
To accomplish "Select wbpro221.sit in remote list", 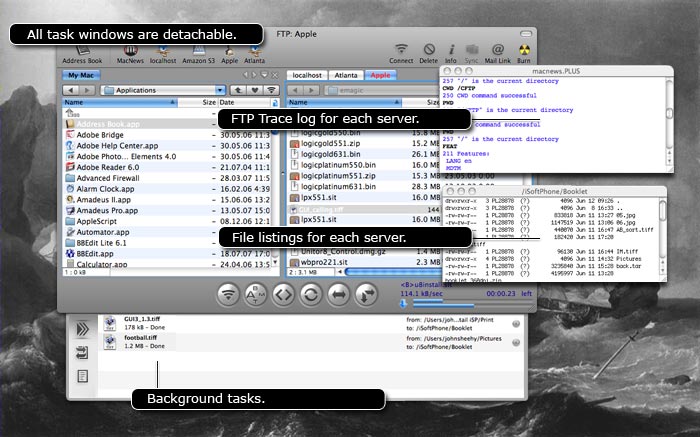I will tap(364, 262).
